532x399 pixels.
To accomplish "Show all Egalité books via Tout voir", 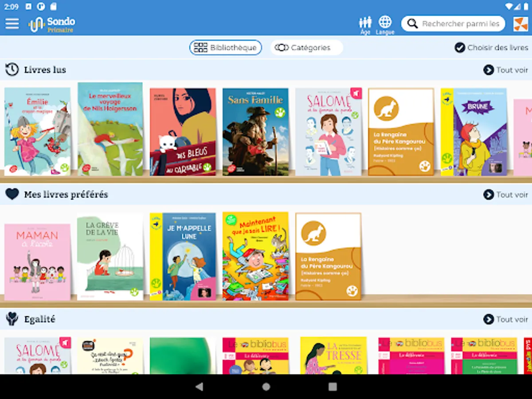I will [506, 319].
